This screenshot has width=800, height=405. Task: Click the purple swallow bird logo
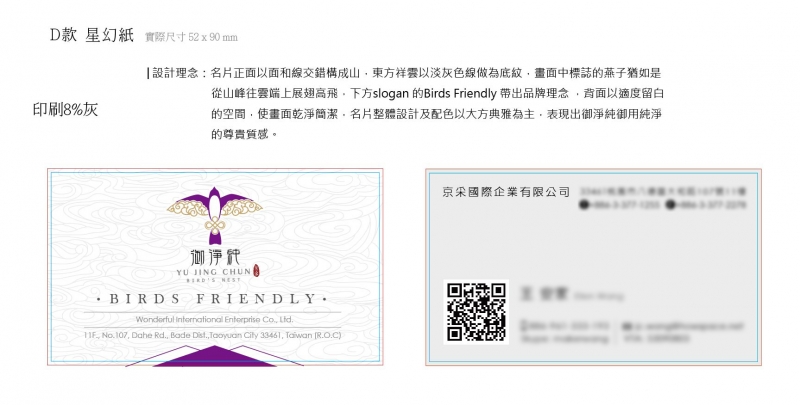[x=214, y=216]
